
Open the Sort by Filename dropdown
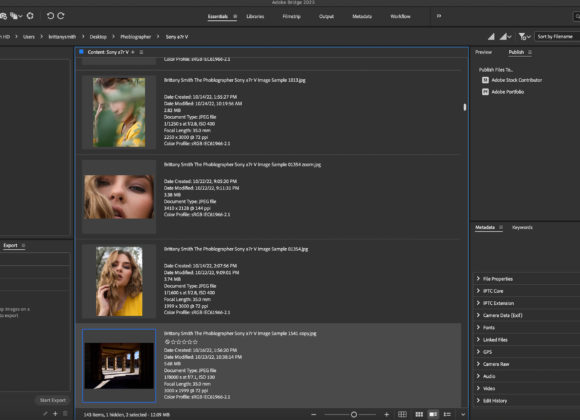pyautogui.click(x=557, y=36)
